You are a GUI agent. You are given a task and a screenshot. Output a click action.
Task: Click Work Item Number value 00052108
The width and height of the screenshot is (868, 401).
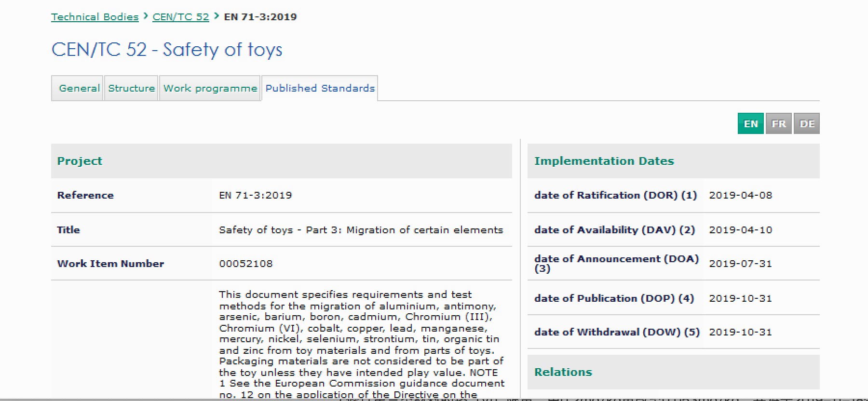click(246, 264)
